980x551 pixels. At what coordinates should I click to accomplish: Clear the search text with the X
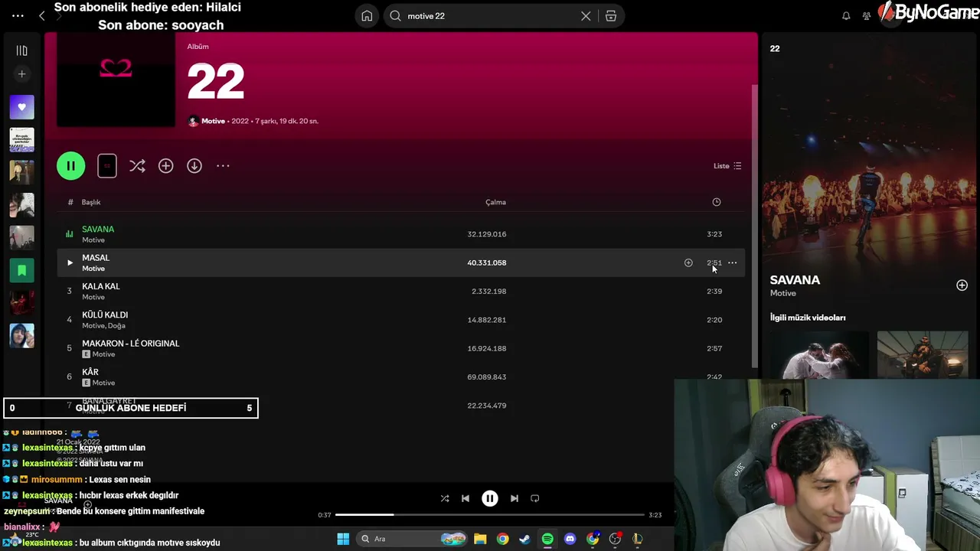586,16
